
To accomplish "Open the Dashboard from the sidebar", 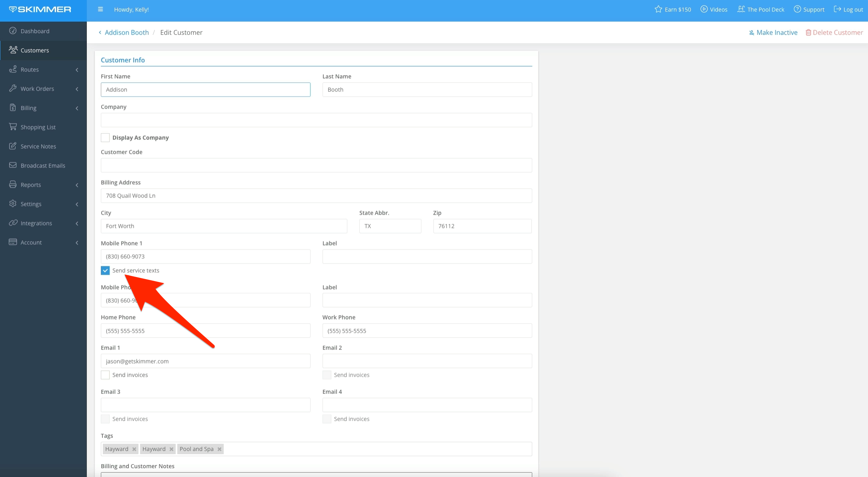I will (x=34, y=31).
